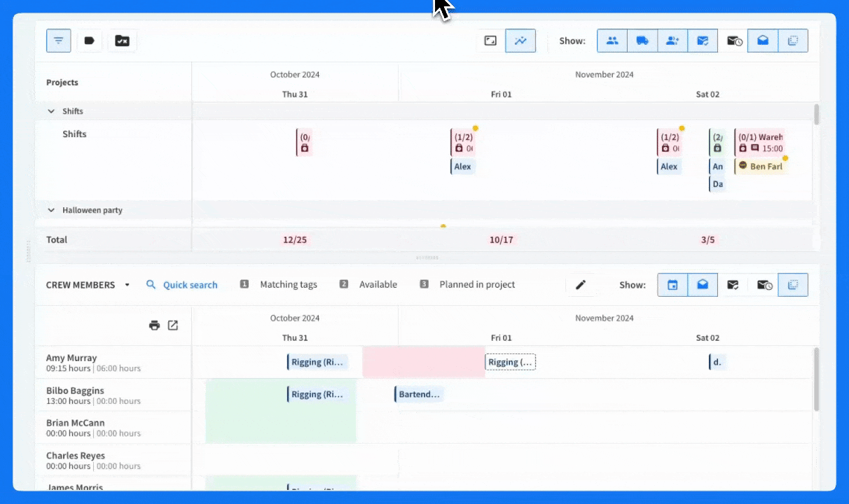Select Bilbo Baggins crew member row
This screenshot has width=849, height=504.
(113, 395)
